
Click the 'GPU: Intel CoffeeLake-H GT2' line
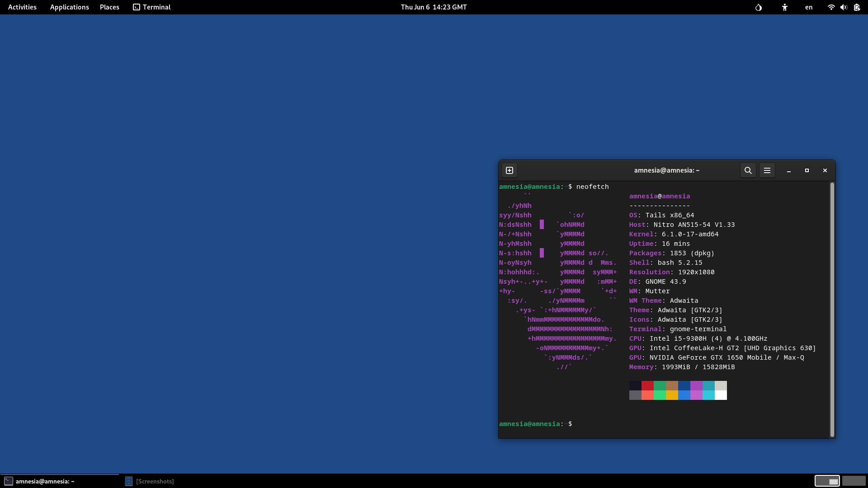722,348
